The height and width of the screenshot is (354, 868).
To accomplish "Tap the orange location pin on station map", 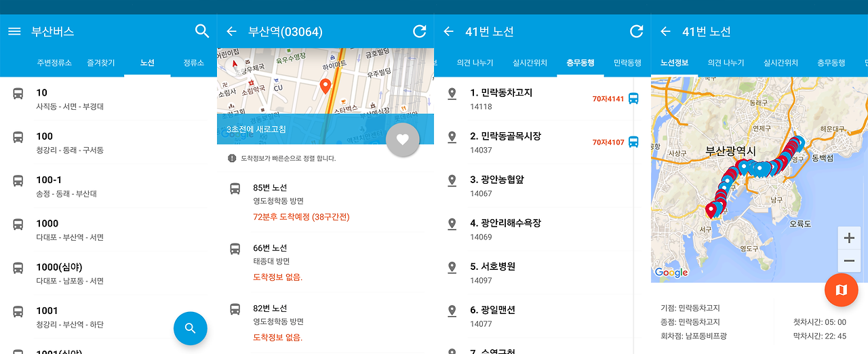I will (325, 86).
